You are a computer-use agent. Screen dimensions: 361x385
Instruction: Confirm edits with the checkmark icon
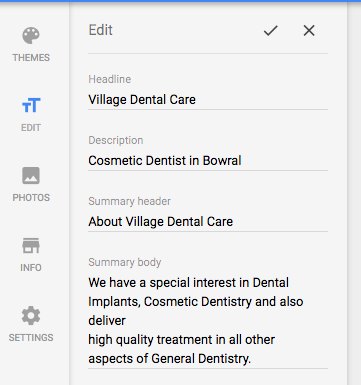tap(270, 31)
